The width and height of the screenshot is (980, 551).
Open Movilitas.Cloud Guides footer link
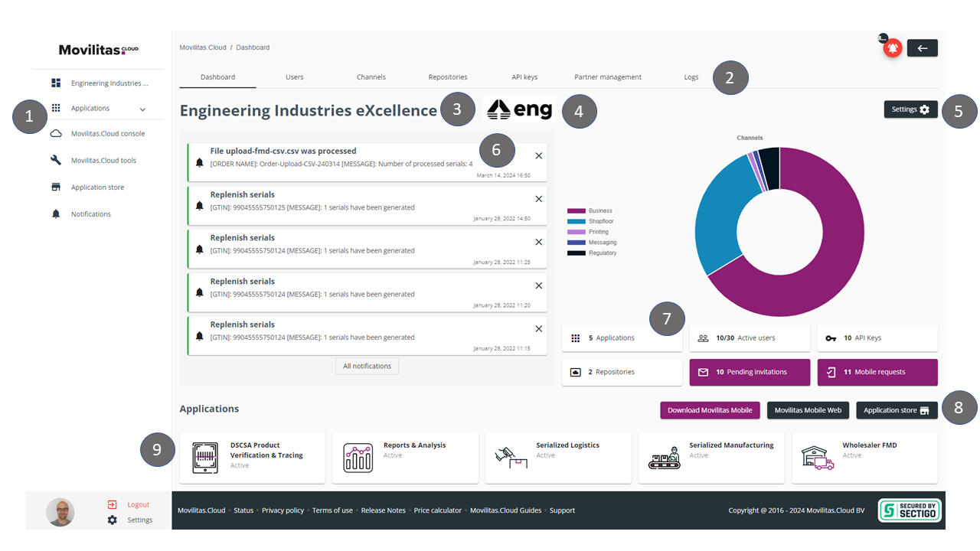pyautogui.click(x=506, y=510)
